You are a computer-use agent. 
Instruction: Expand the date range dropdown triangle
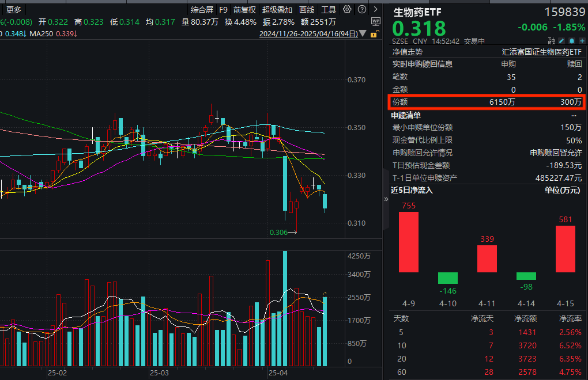(x=363, y=33)
